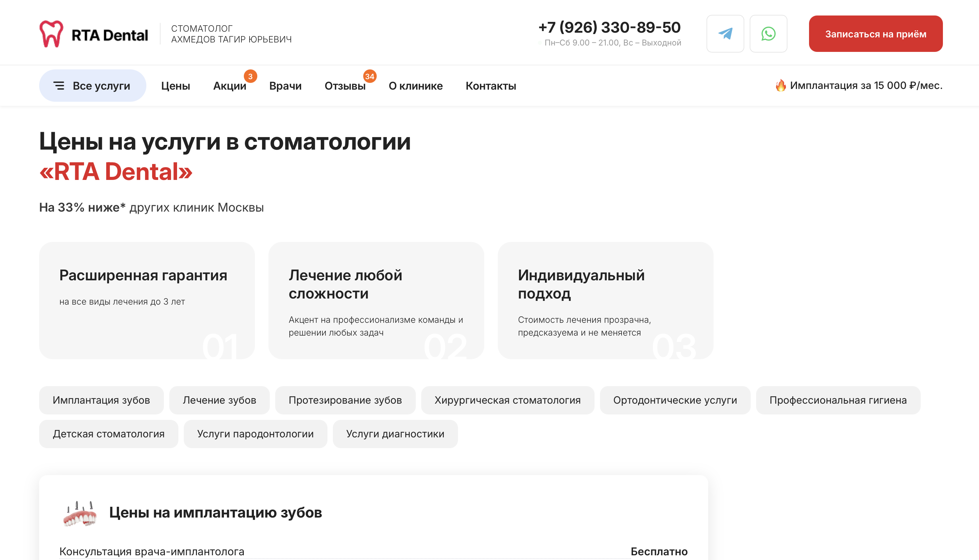Open the Все услуги menu
The image size is (979, 560).
pyautogui.click(x=92, y=85)
